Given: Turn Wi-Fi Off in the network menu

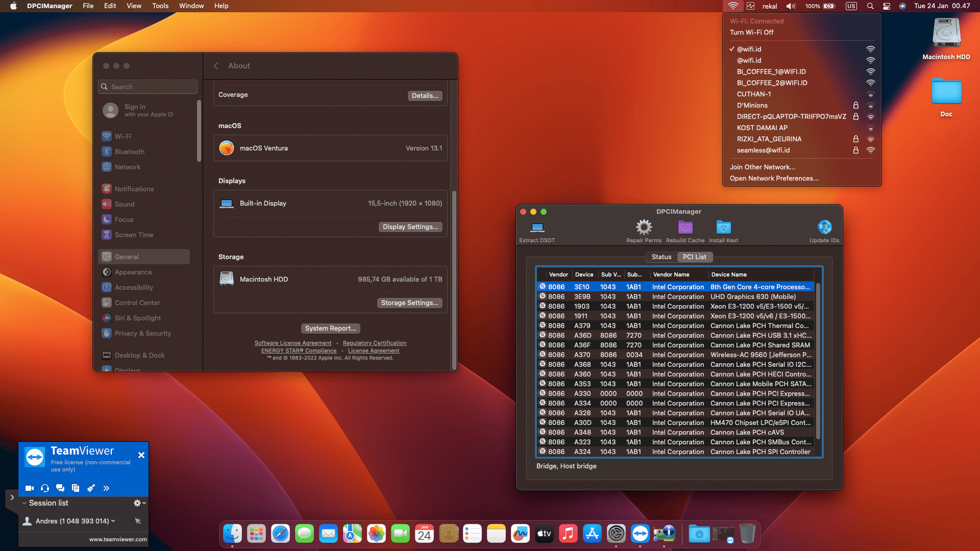Looking at the screenshot, I should [x=751, y=32].
